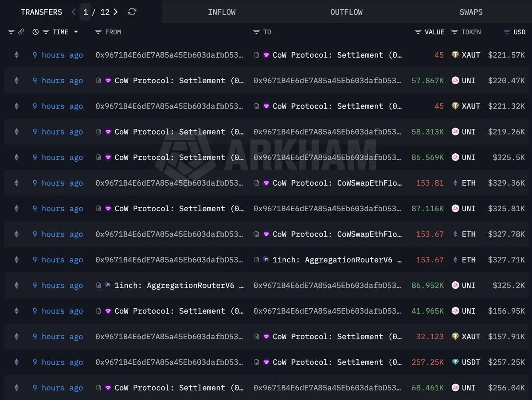Open the TO column filter
This screenshot has width=532, height=400.
(256, 32)
